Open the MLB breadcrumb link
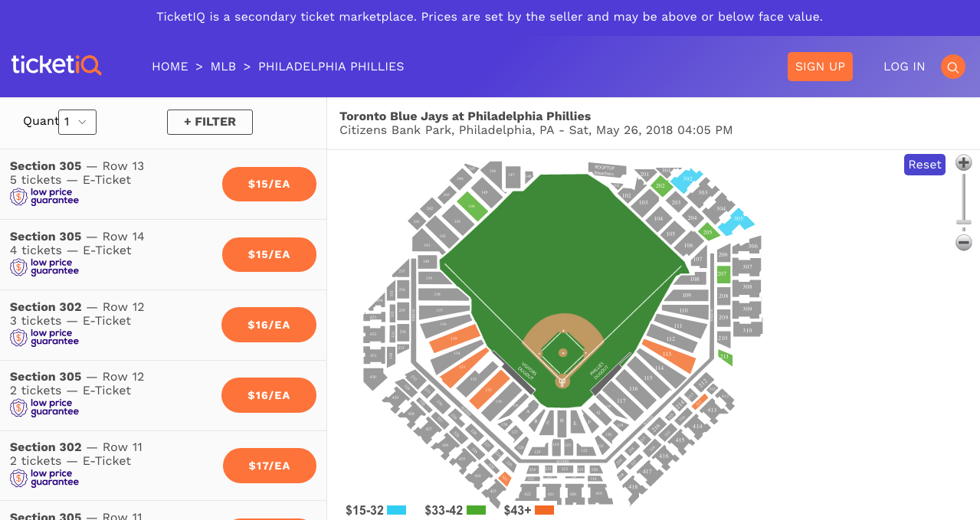 click(224, 67)
